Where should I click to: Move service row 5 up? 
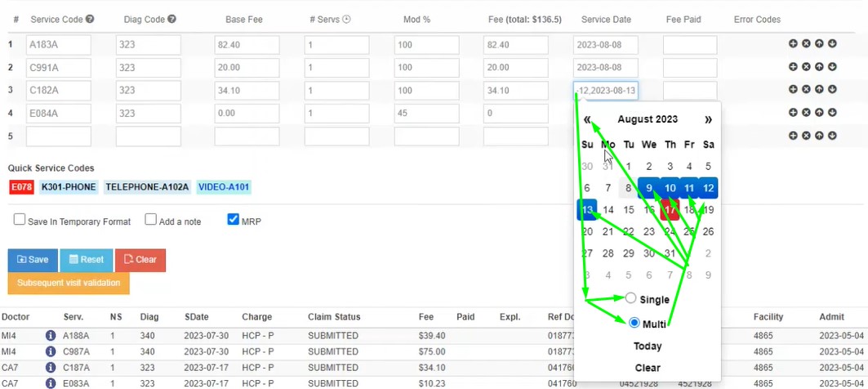[819, 136]
